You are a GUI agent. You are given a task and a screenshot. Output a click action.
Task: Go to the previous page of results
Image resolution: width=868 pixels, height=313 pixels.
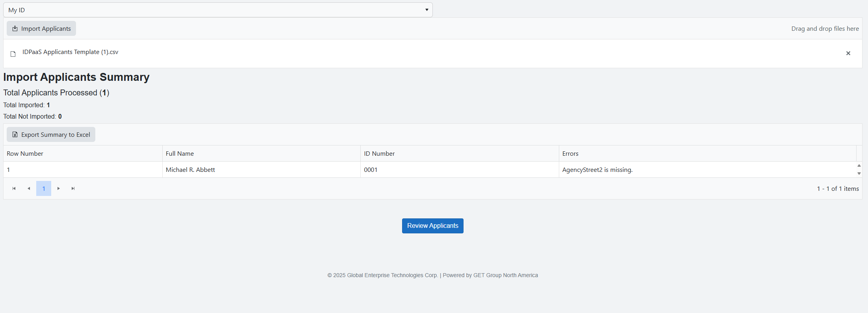point(29,188)
